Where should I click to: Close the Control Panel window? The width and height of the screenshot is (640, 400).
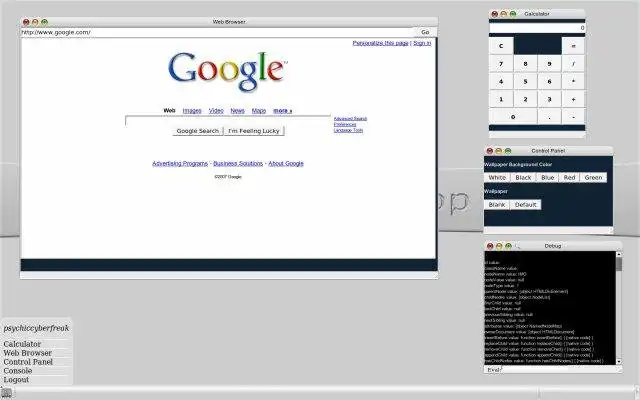click(x=490, y=151)
